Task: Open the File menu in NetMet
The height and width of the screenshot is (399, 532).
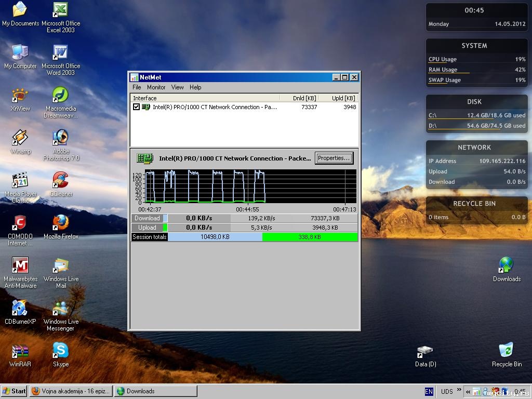Action: [x=137, y=87]
